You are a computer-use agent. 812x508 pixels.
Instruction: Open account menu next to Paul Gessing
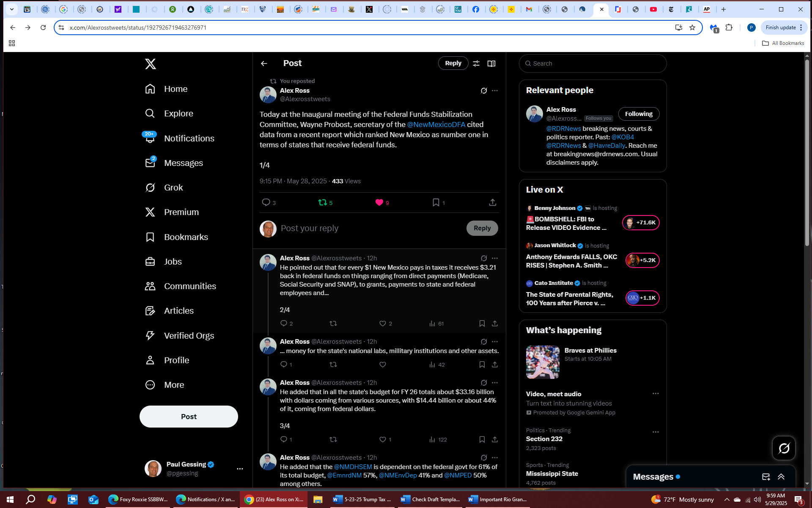pyautogui.click(x=240, y=469)
